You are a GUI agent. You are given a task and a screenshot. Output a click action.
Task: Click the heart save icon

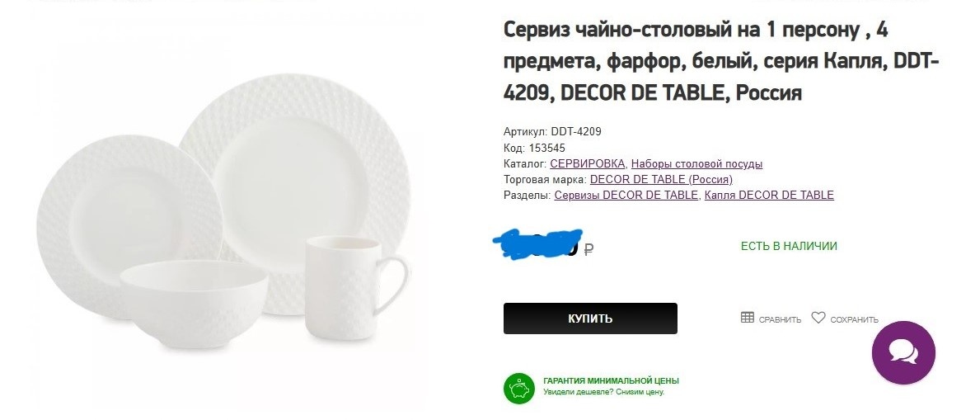click(818, 318)
